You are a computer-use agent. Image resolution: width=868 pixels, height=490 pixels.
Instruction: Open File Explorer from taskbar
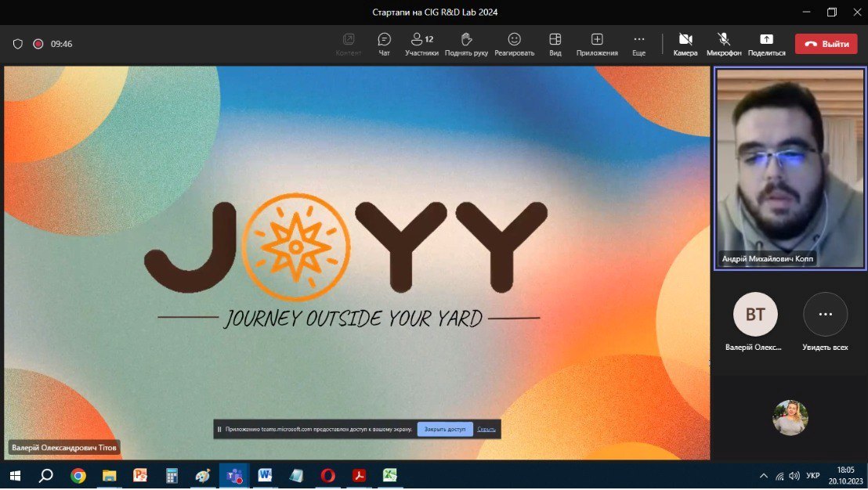point(109,476)
